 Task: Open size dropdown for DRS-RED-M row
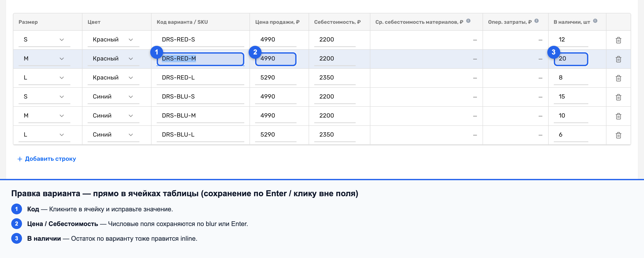click(44, 59)
